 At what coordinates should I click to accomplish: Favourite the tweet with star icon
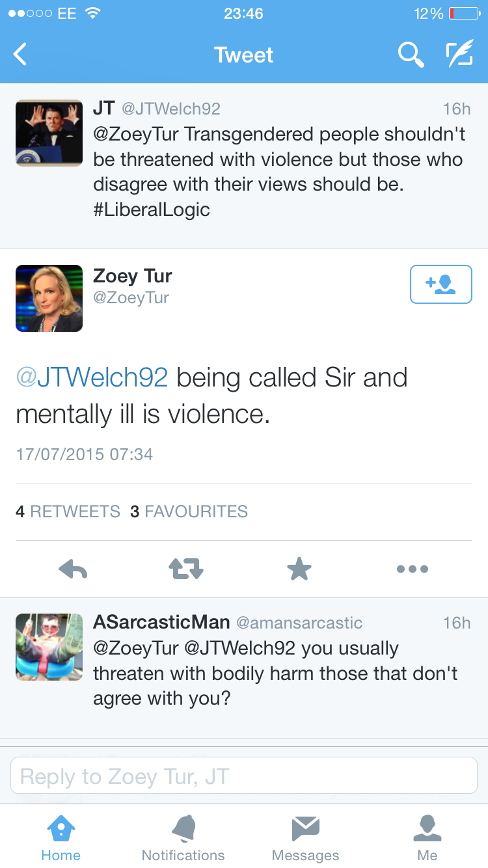pos(299,569)
